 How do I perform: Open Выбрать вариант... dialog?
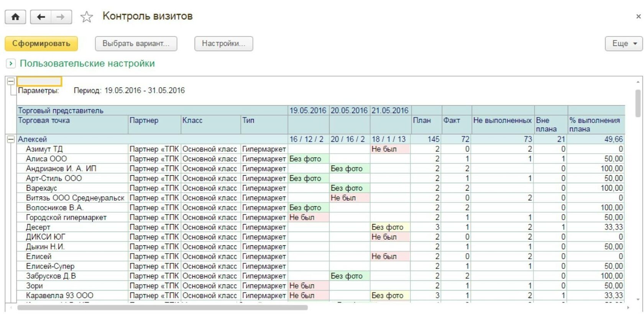click(136, 43)
